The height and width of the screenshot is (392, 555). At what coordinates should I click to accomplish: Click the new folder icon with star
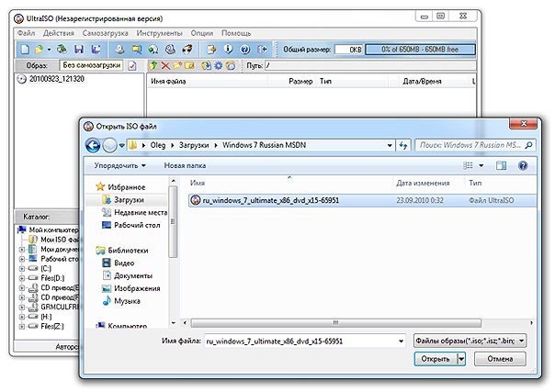(177, 65)
